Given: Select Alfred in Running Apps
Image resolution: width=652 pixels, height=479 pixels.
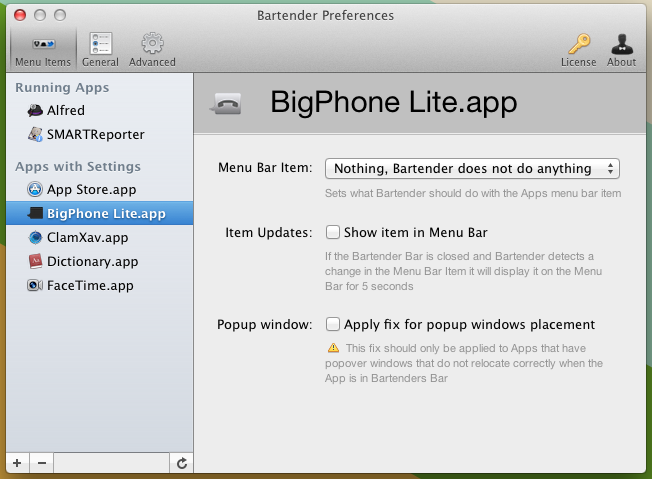Looking at the screenshot, I should pos(100,111).
